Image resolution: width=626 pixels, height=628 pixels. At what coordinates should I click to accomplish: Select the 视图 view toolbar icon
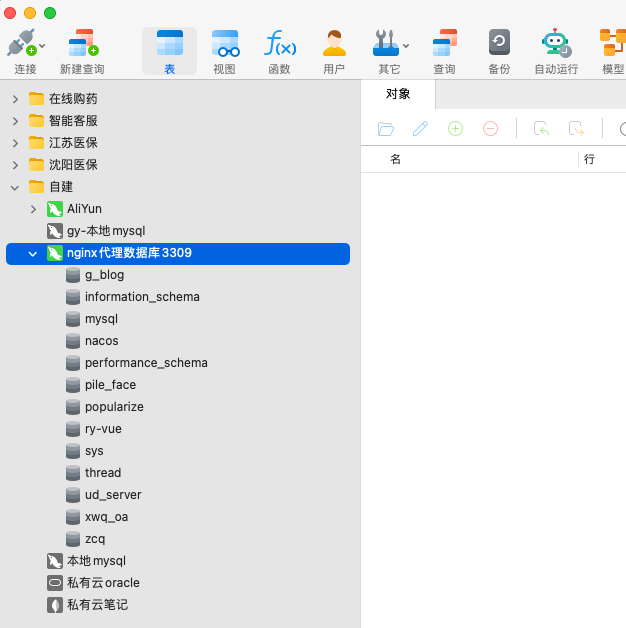225,44
